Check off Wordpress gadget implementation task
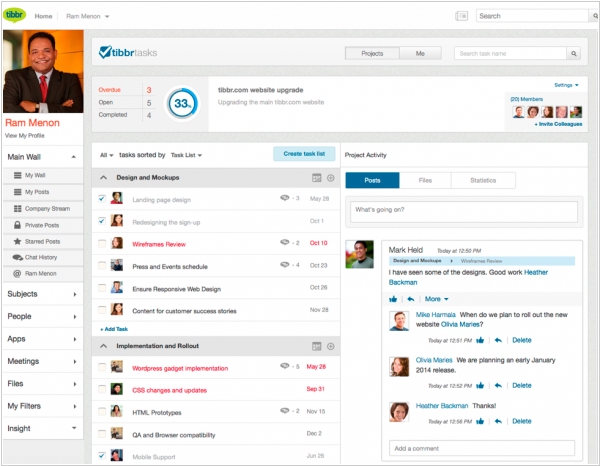Viewport: 600px width, 466px height. [x=102, y=367]
